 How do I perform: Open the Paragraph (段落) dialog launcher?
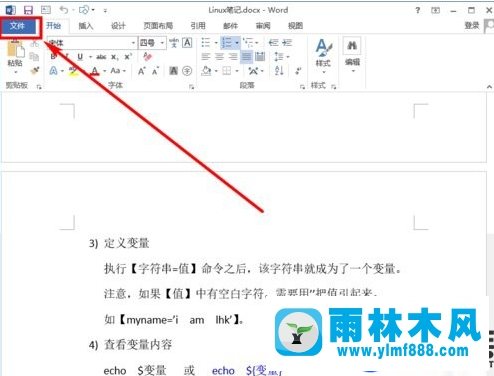[x=302, y=87]
